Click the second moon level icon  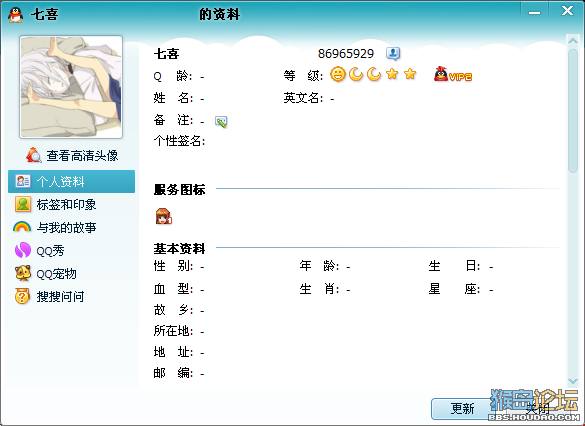click(374, 74)
